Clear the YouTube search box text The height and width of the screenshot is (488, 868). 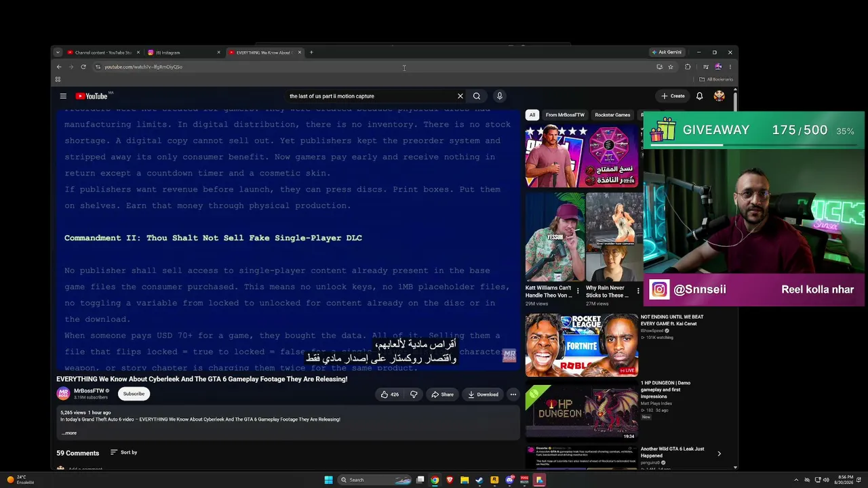click(460, 96)
